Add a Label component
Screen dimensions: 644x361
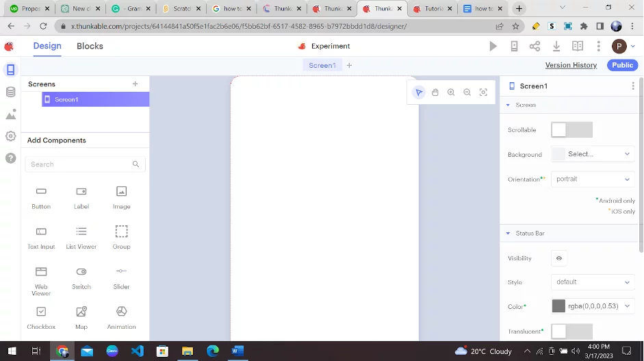[81, 198]
